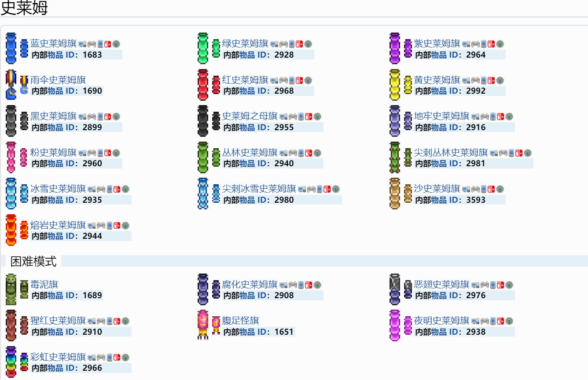The height and width of the screenshot is (380, 588).
Task: Click the large 夜明史莱姆旗 banner image
Action: tap(395, 325)
